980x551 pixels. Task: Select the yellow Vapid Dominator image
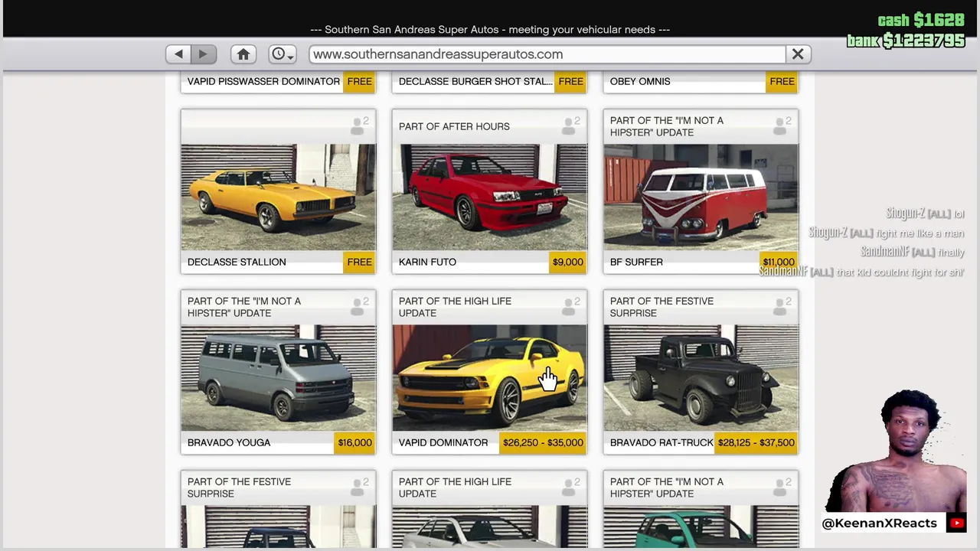(490, 378)
